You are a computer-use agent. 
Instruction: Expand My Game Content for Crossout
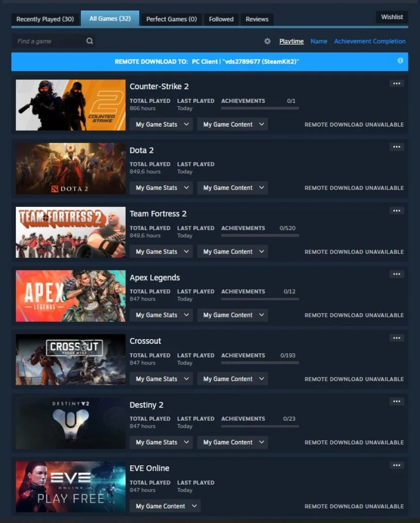pyautogui.click(x=233, y=379)
